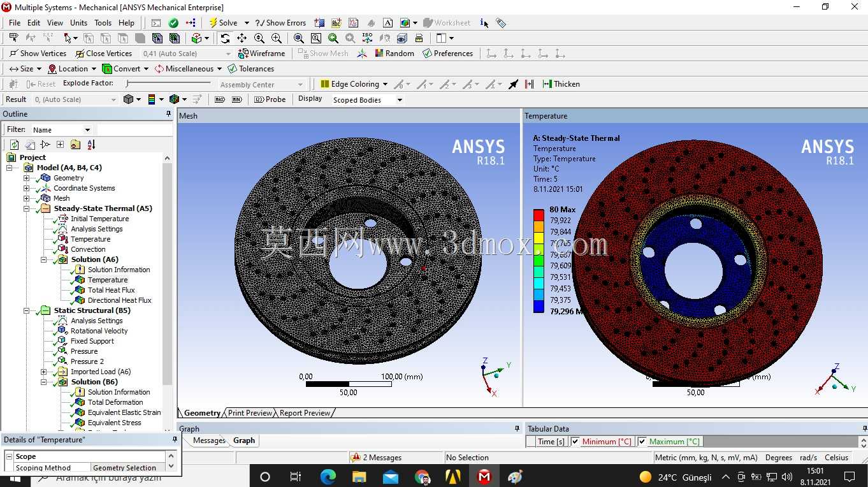
Task: Open Microsoft Edge from the taskbar
Action: pyautogui.click(x=328, y=476)
